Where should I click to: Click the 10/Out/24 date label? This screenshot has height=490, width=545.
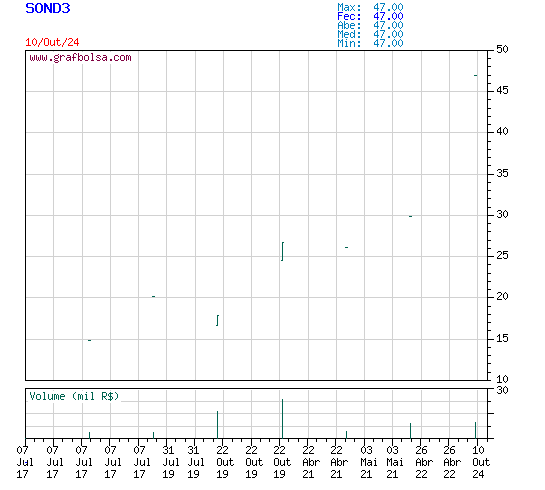pyautogui.click(x=52, y=42)
